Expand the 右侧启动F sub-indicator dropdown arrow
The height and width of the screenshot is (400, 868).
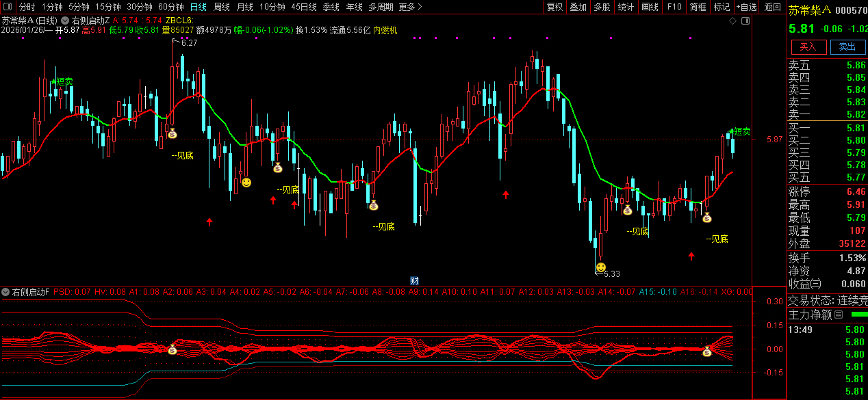[x=5, y=292]
